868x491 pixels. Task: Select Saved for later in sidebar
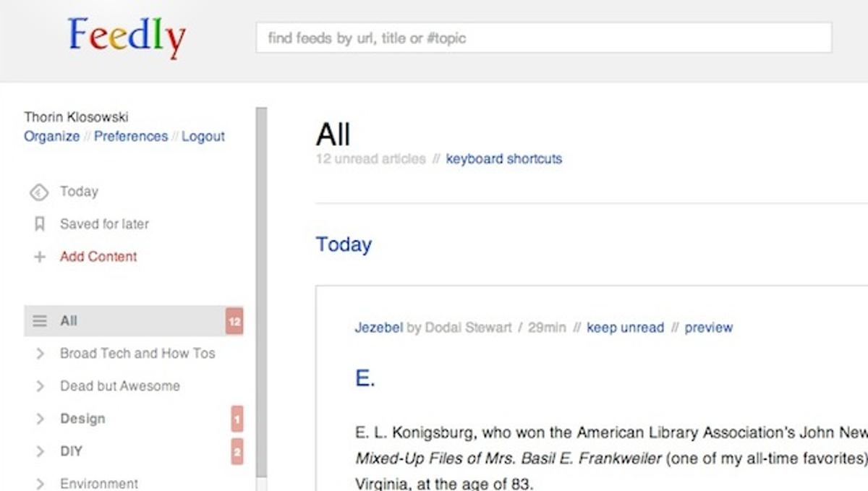point(104,224)
